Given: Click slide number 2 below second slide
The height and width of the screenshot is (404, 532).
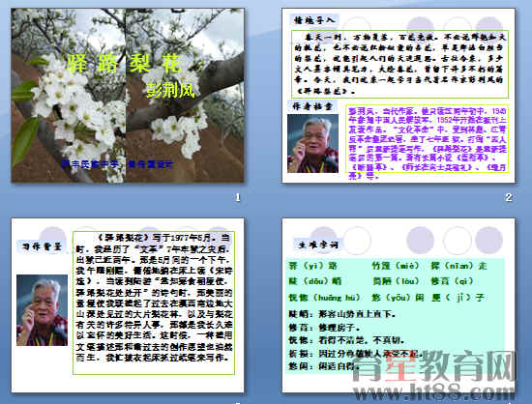Looking at the screenshot, I should [508, 197].
